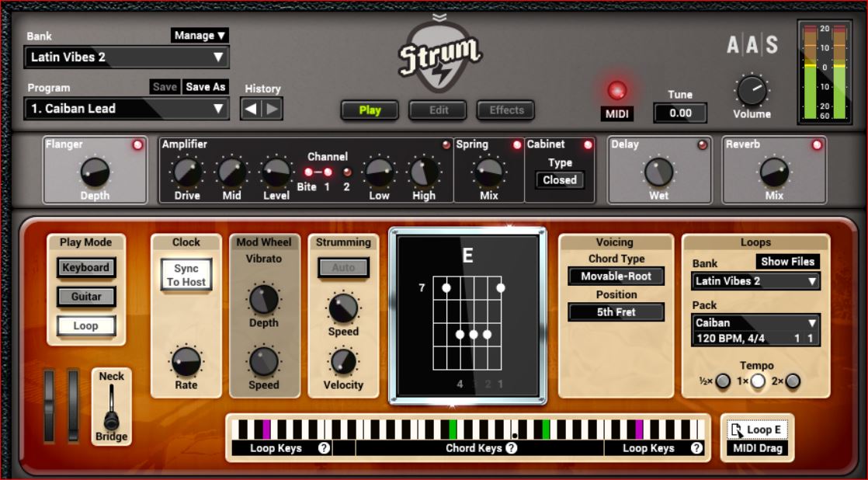Open the Movable-Root chord type selector
Screen dimensions: 868x480
(x=616, y=277)
